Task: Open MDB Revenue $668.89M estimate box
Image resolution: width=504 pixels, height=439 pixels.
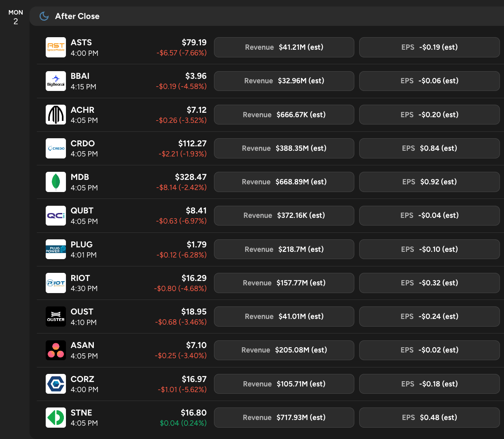Action: pyautogui.click(x=284, y=182)
